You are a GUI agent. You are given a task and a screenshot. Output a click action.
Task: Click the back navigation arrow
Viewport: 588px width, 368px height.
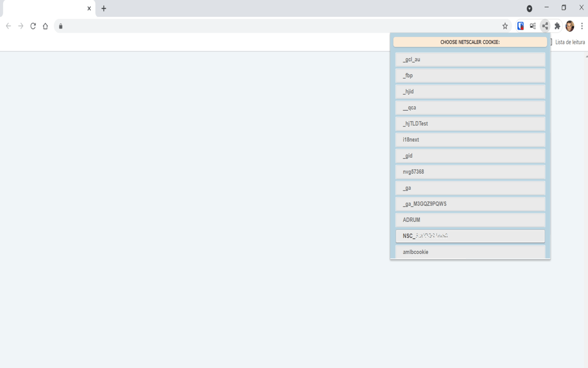pyautogui.click(x=8, y=26)
